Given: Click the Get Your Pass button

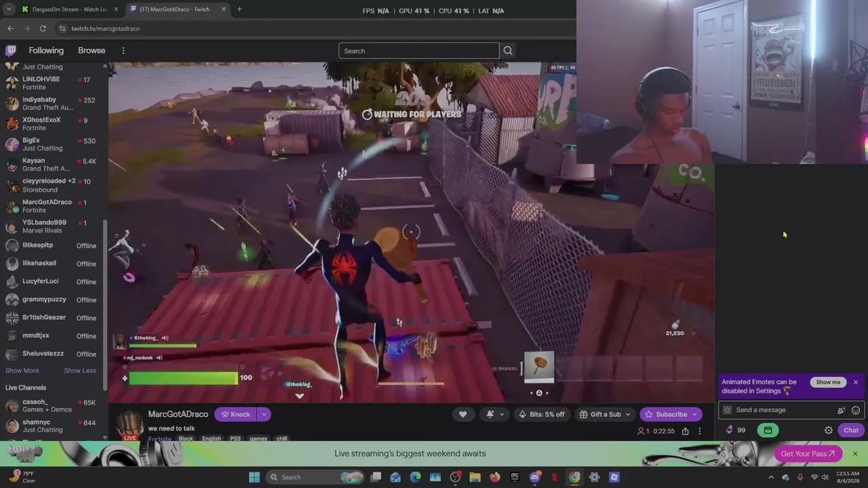Looking at the screenshot, I should pyautogui.click(x=808, y=453).
